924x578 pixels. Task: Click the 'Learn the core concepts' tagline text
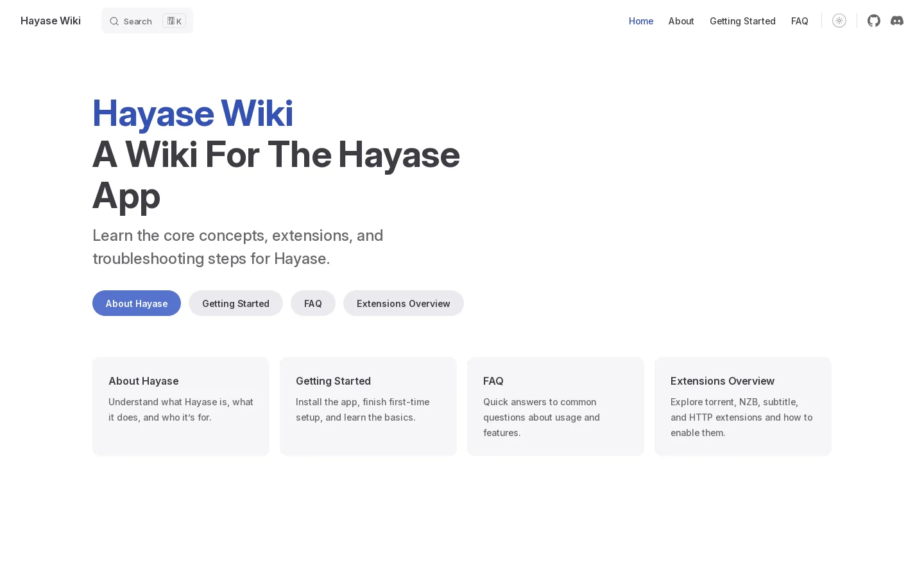click(237, 247)
